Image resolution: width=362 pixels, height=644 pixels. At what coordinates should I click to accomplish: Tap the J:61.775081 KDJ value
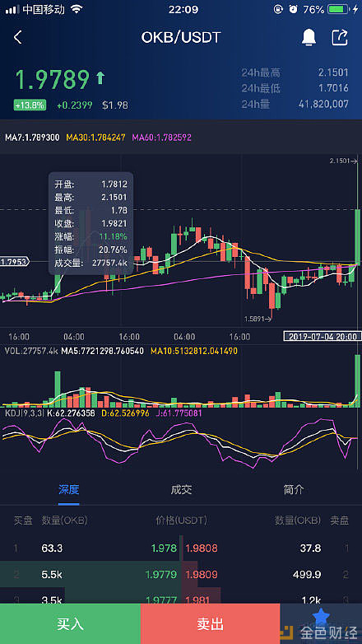coord(179,413)
